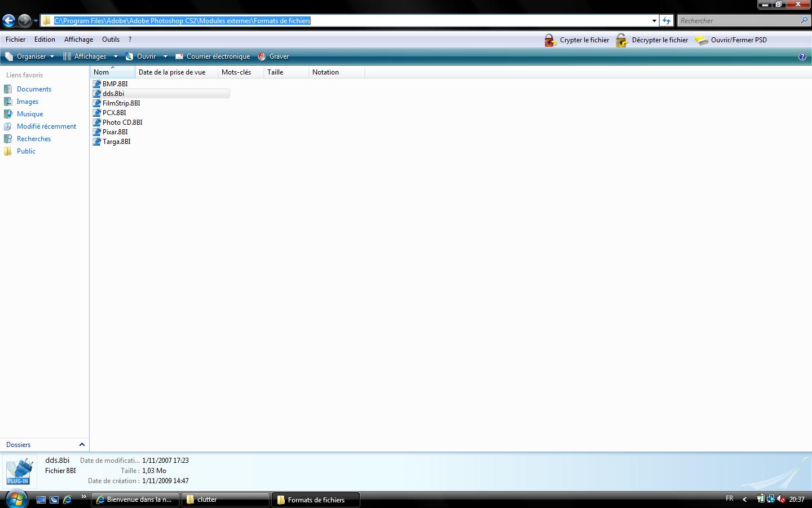
Task: Click the Back navigation arrow
Action: coord(8,21)
